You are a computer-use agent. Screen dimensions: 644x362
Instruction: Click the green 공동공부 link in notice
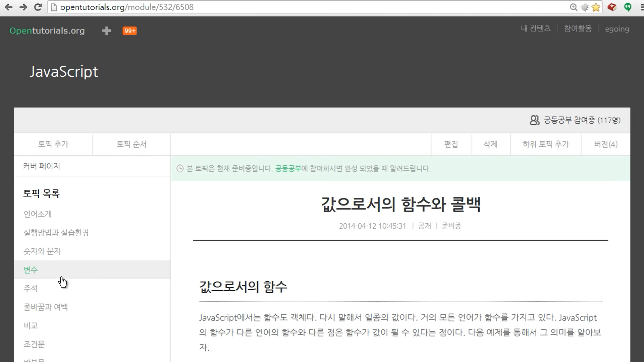pos(288,169)
